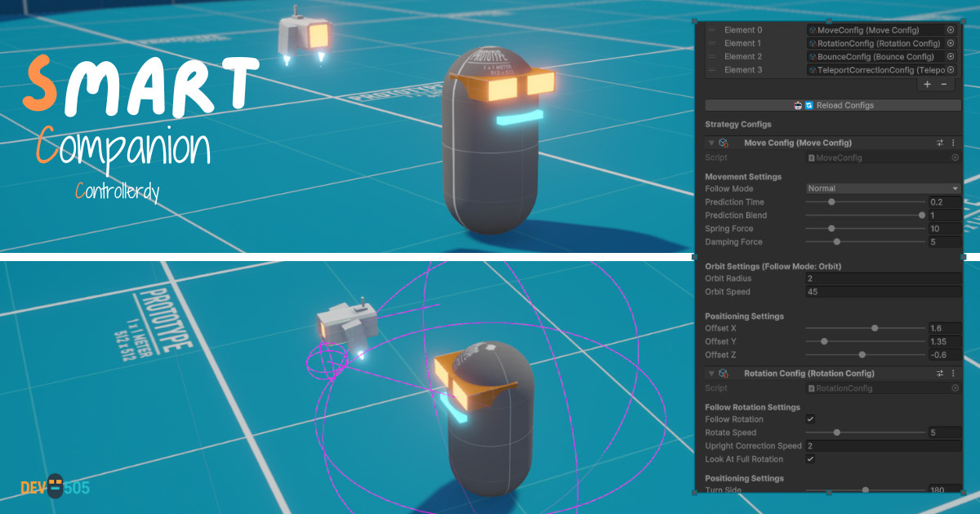
Task: Click the Spring Force value field 10
Action: 944,228
